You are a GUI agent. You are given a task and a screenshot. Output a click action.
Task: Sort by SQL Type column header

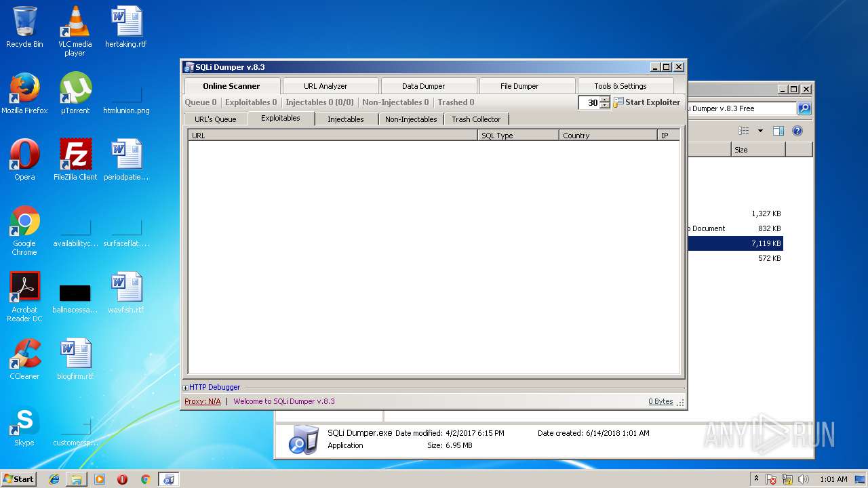click(x=518, y=136)
